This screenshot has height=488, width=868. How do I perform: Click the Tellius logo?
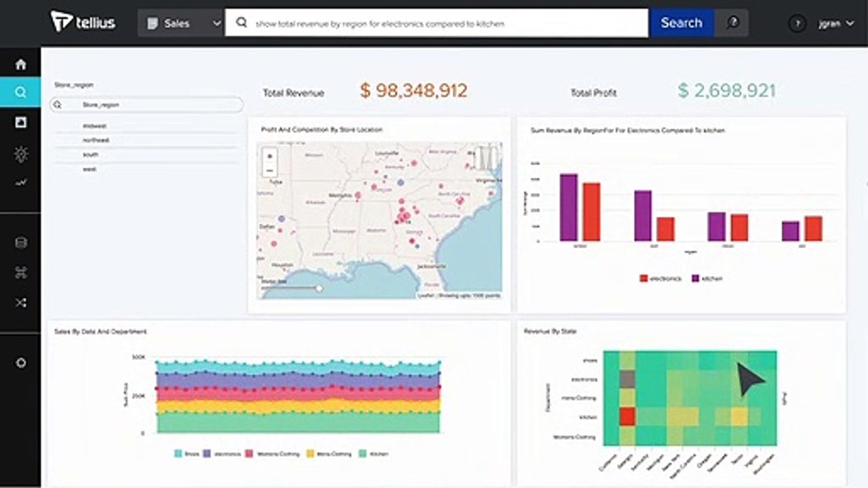(x=83, y=22)
